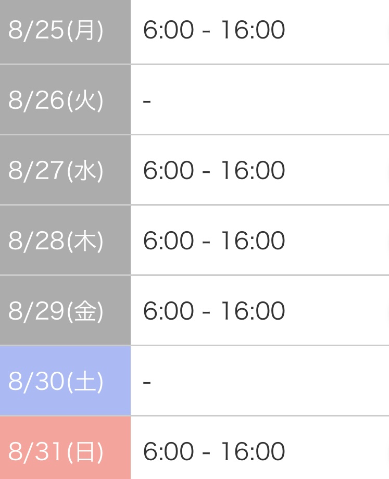Click the 6:00 - 16:00 hours for 8/31
This screenshot has width=389, height=479.
click(214, 451)
